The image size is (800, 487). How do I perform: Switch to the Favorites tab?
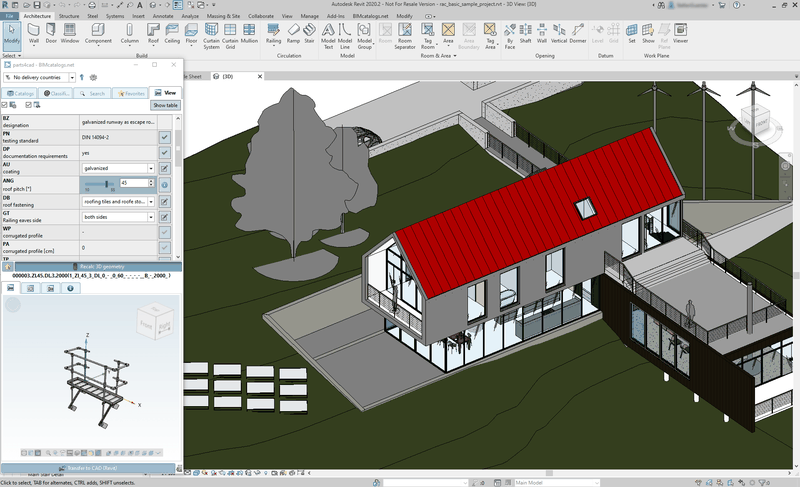[x=130, y=92]
